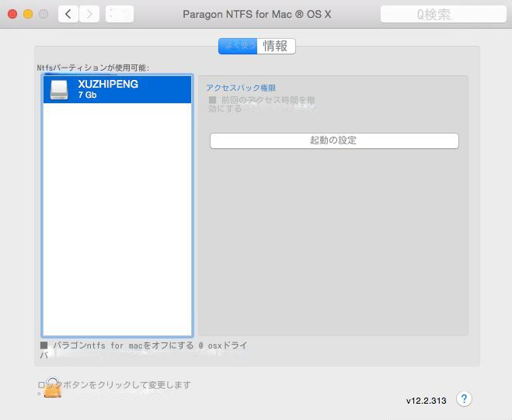Show all preferences with the grid button
The width and height of the screenshot is (512, 420).
[x=120, y=14]
